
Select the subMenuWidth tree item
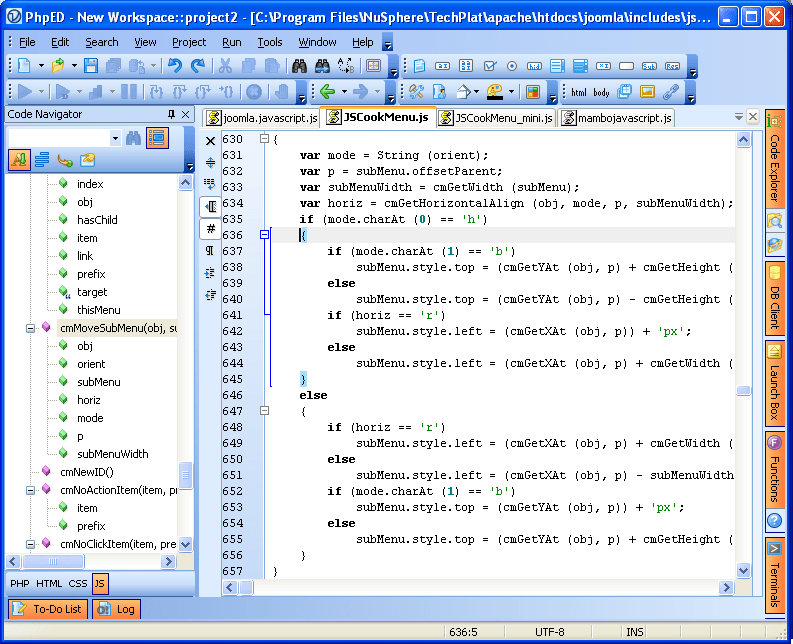113,454
